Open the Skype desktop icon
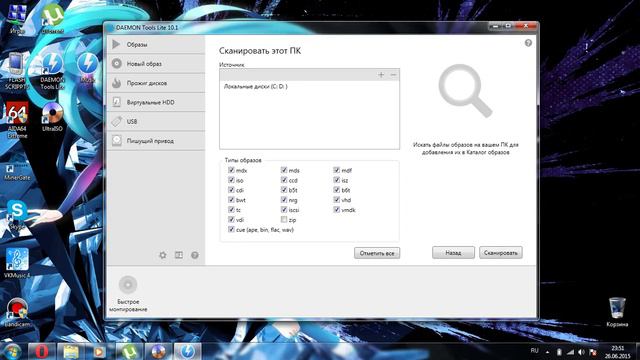This screenshot has height=360, width=640. 17,215
